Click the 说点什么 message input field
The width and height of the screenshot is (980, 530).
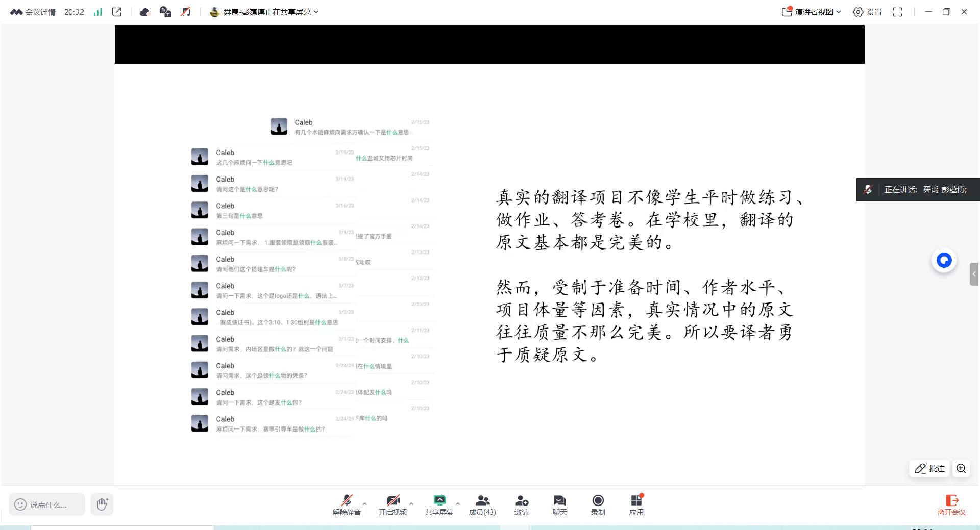click(47, 504)
